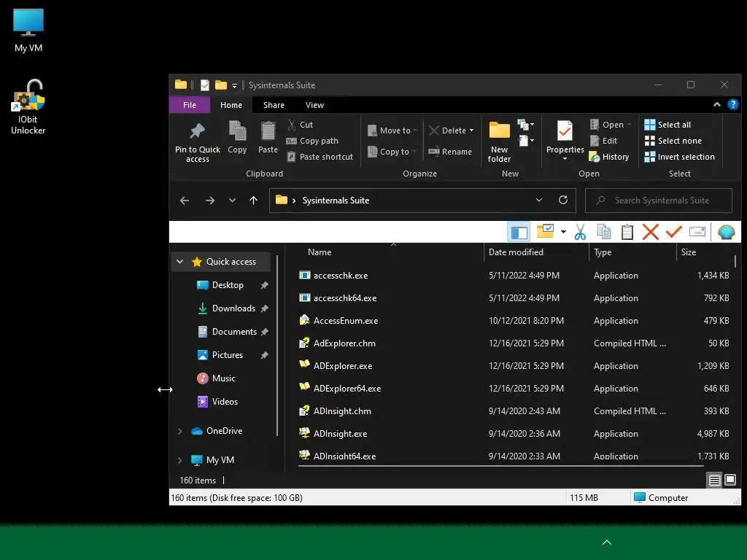Open the File menu tab
Image resolution: width=747 pixels, height=560 pixels.
tap(190, 105)
